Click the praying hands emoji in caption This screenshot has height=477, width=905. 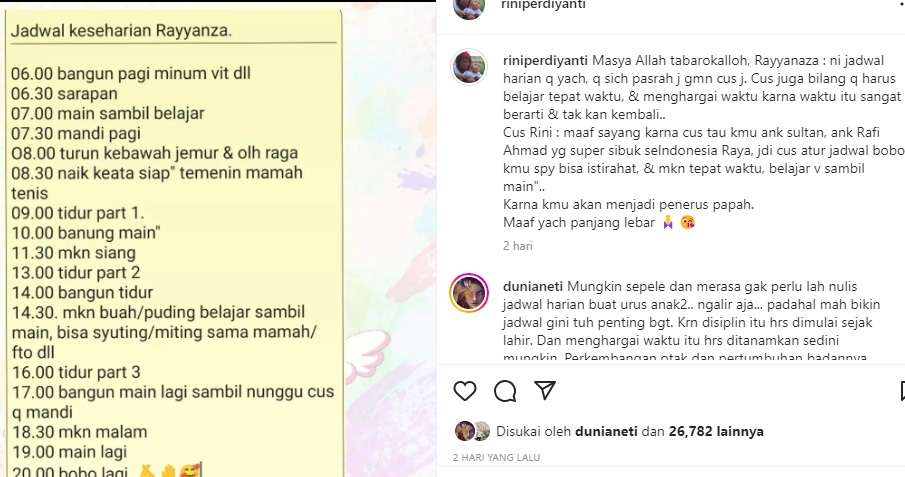(x=668, y=223)
